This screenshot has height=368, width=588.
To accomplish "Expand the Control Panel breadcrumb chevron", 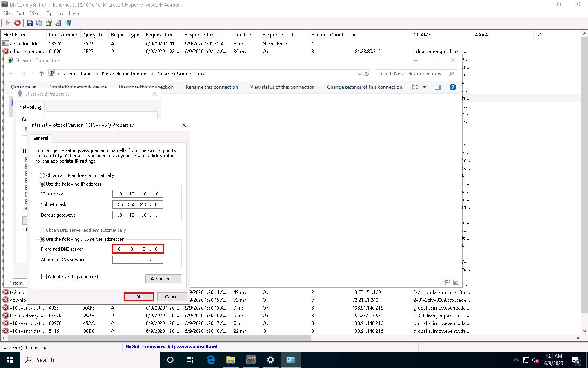I will click(x=97, y=74).
